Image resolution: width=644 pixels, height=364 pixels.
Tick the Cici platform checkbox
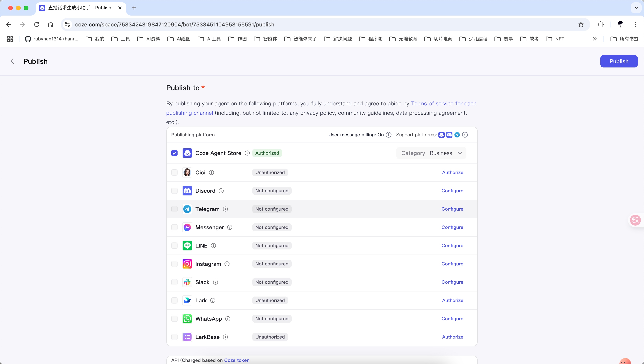[174, 172]
